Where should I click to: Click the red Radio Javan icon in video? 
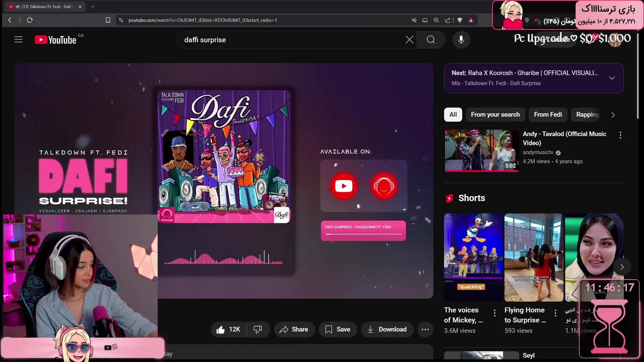click(384, 187)
